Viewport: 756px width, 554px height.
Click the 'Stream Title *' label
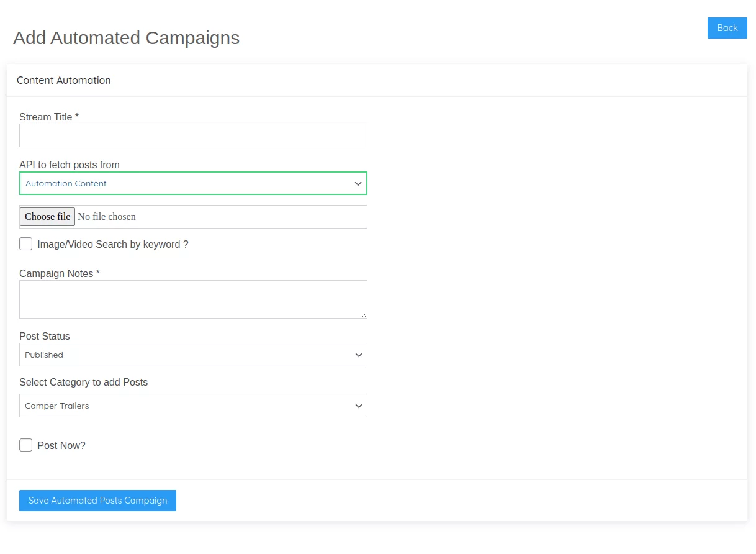(x=49, y=117)
